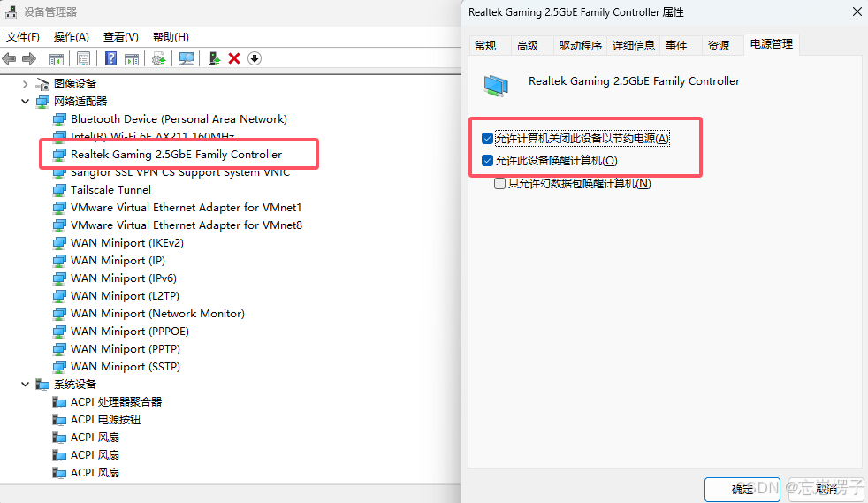The height and width of the screenshot is (503, 868).
Task: Select WAN Miniport (PPPOE) row
Action: [130, 332]
